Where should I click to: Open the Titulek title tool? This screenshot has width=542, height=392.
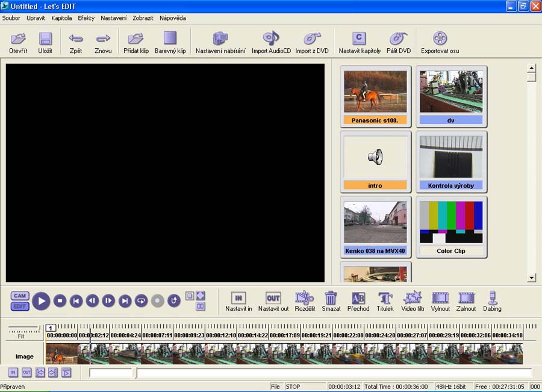(385, 298)
